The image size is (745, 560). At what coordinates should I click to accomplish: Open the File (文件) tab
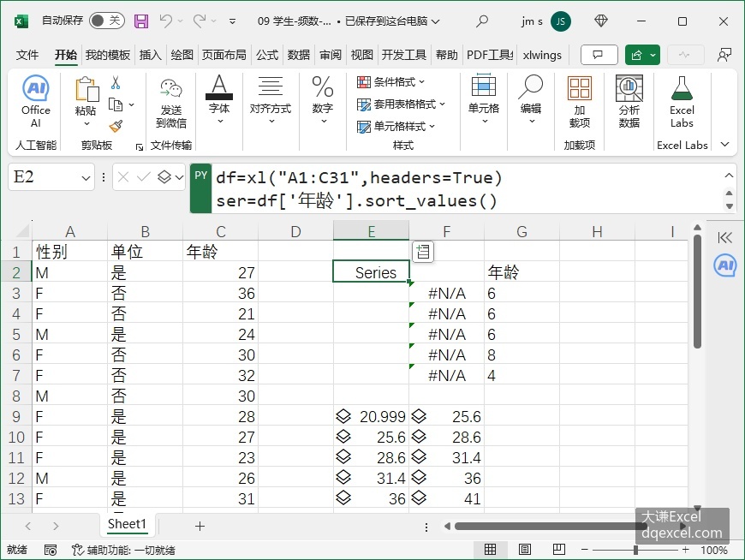(27, 55)
